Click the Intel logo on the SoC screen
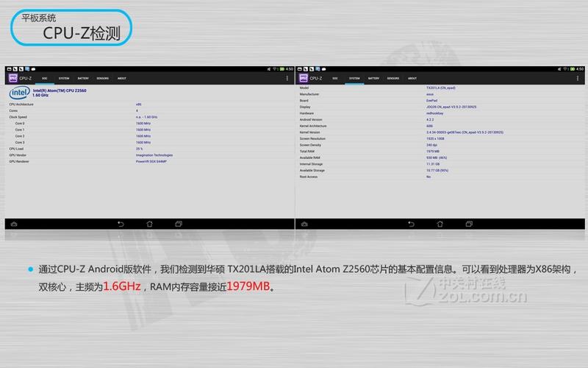 tap(19, 93)
